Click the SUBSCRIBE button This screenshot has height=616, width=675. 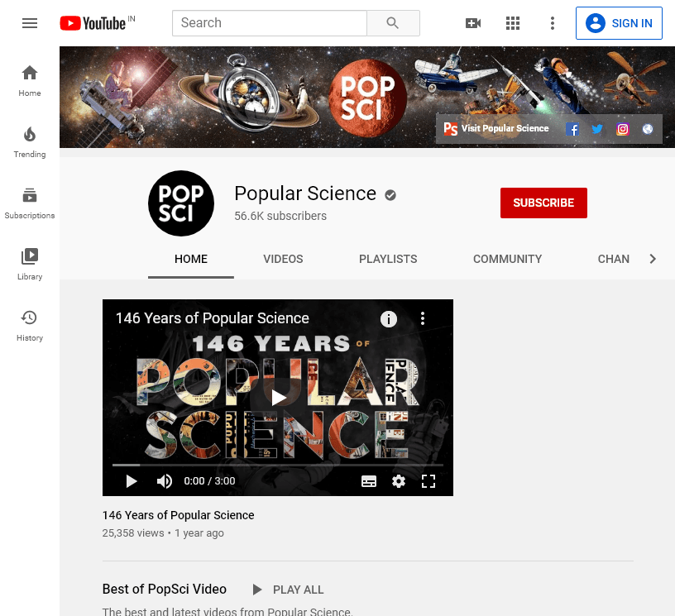tap(543, 203)
